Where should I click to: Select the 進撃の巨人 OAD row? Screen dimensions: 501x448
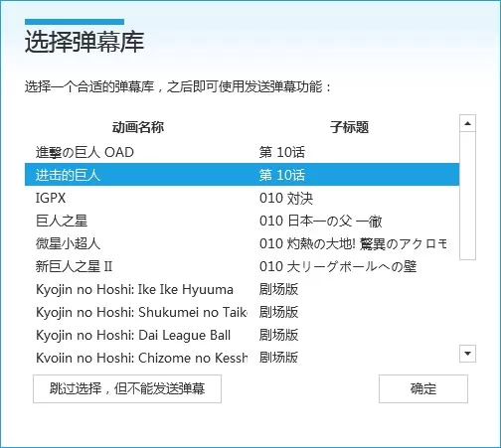[x=242, y=152]
